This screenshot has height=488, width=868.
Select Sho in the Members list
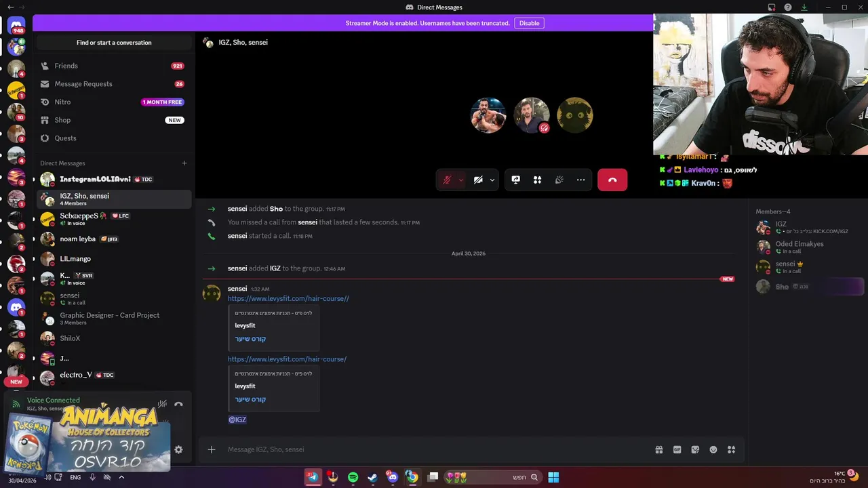pyautogui.click(x=809, y=287)
